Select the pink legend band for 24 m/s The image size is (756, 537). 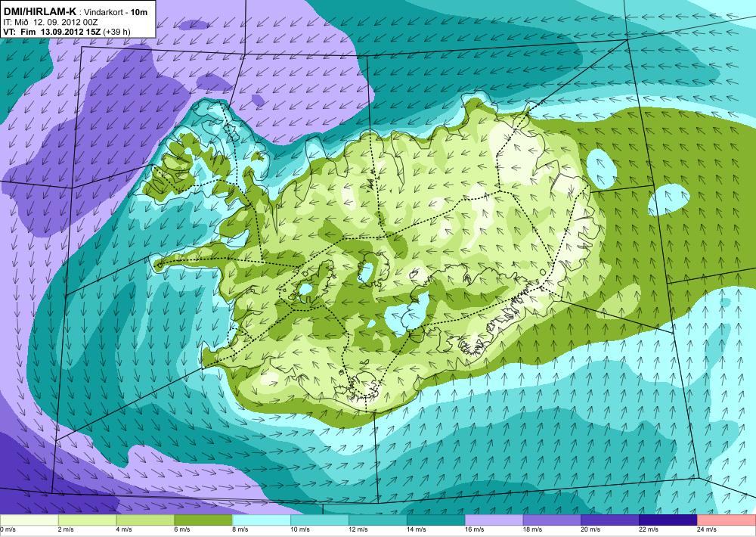click(727, 520)
